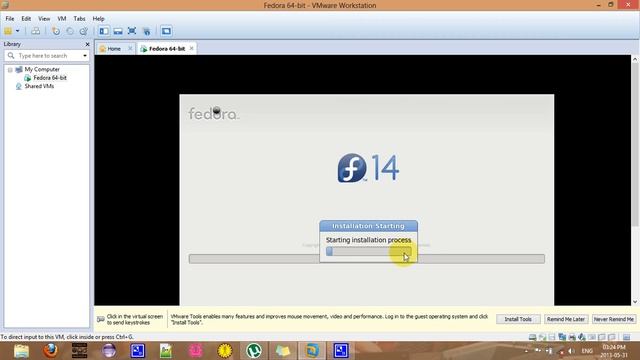
Task: Click the Unity mode toolbar icon
Action: point(146,31)
